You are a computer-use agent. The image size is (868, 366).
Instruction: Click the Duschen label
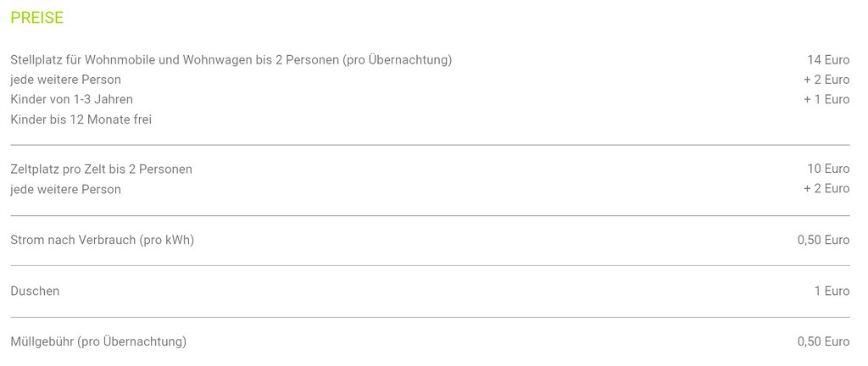pyautogui.click(x=35, y=291)
